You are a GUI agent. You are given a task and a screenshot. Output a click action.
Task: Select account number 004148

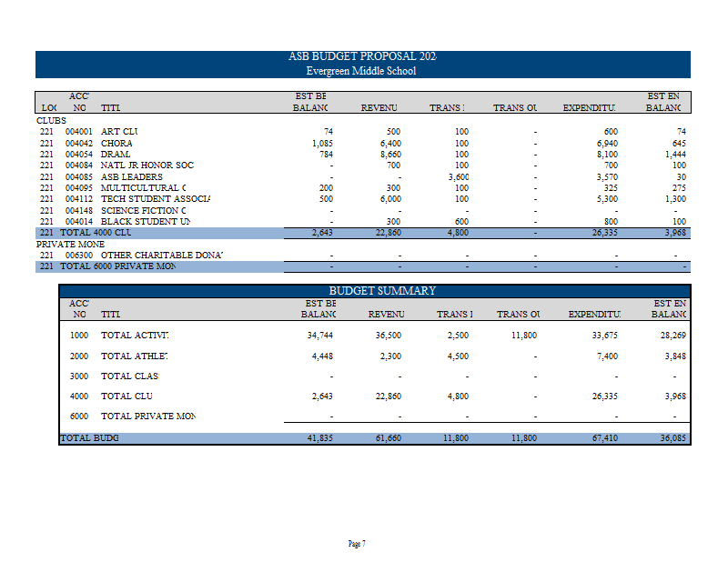[78, 211]
